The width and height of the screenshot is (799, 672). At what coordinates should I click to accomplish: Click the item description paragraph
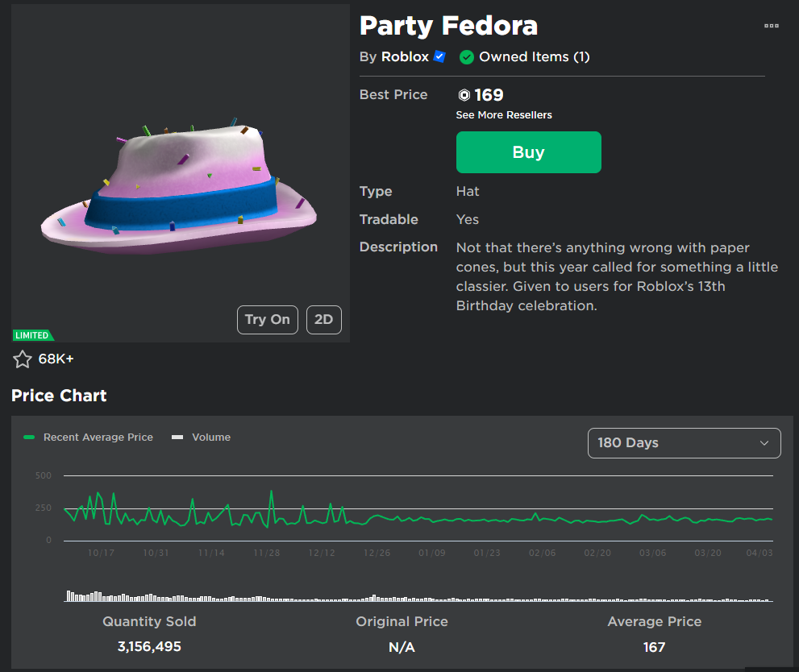617,276
